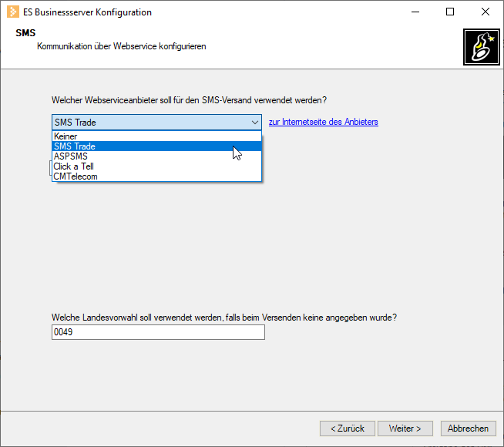Click the bold SMS page heading
Screen dimensions: 504x447
pyautogui.click(x=25, y=33)
